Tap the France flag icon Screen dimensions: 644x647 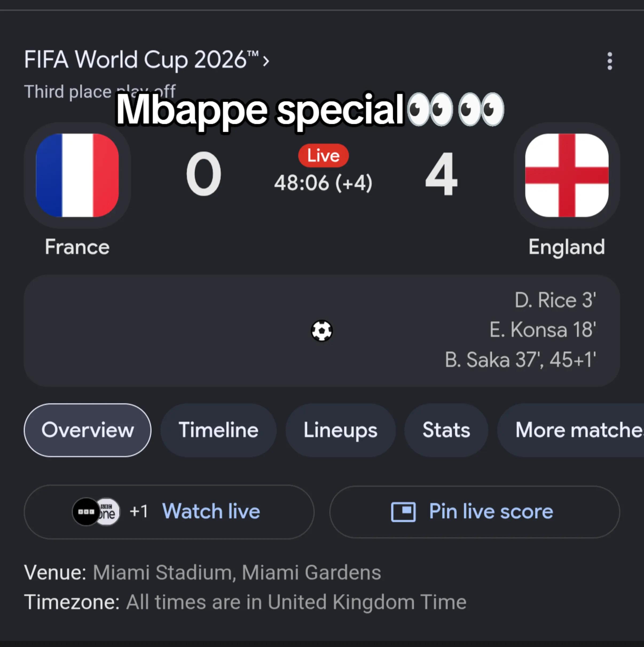point(77,175)
